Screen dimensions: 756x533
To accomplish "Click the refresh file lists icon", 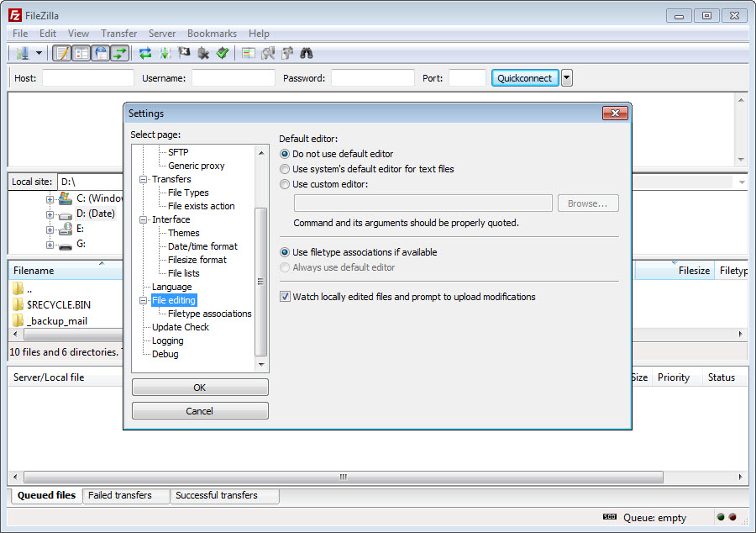I will coord(145,53).
